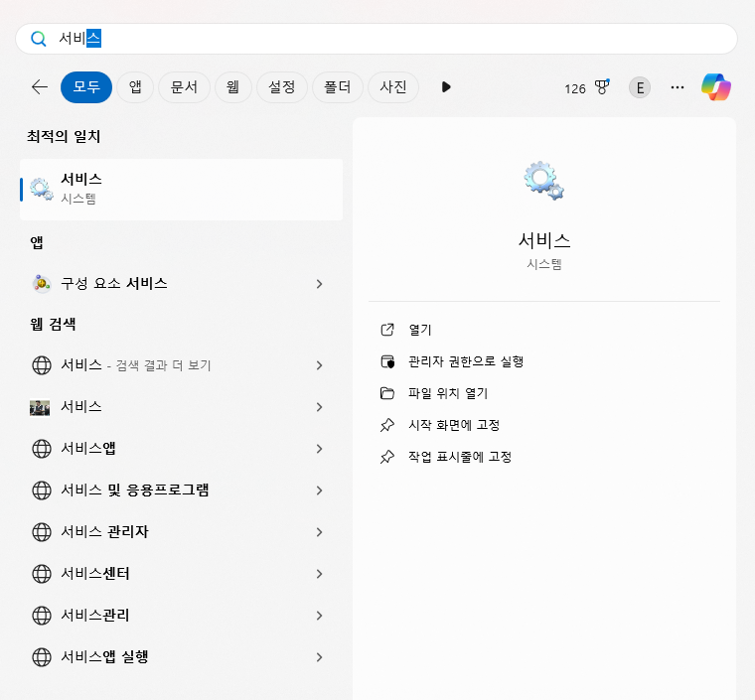The width and height of the screenshot is (755, 700).
Task: Click pin icon for 작업 표시줄에 고정
Action: tap(387, 457)
